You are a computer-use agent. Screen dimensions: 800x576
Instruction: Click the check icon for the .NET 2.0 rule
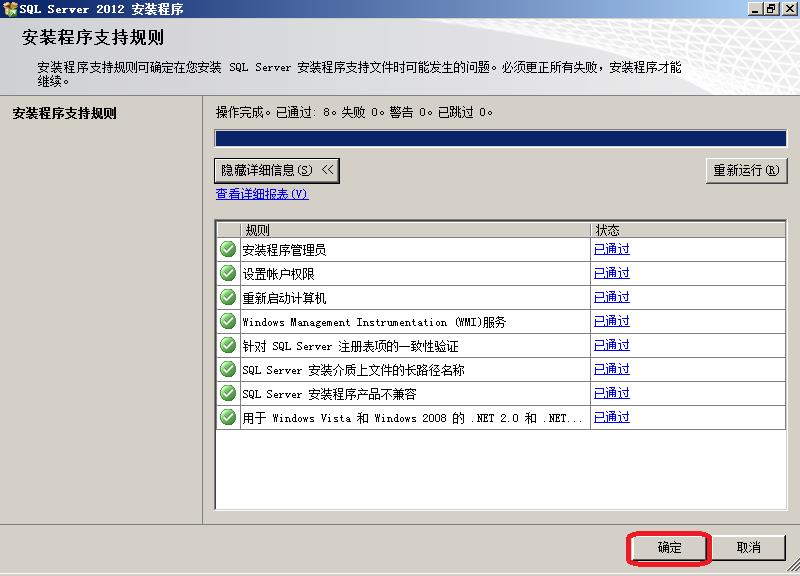228,417
